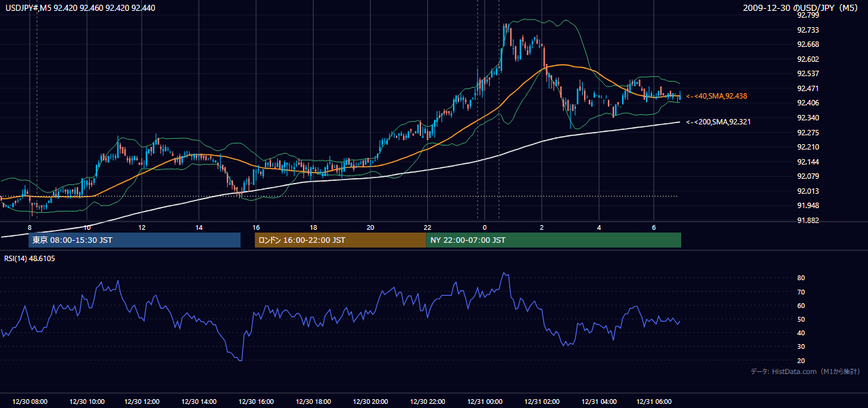
Task: Click price level 92.079 on the axis
Action: pyautogui.click(x=808, y=177)
